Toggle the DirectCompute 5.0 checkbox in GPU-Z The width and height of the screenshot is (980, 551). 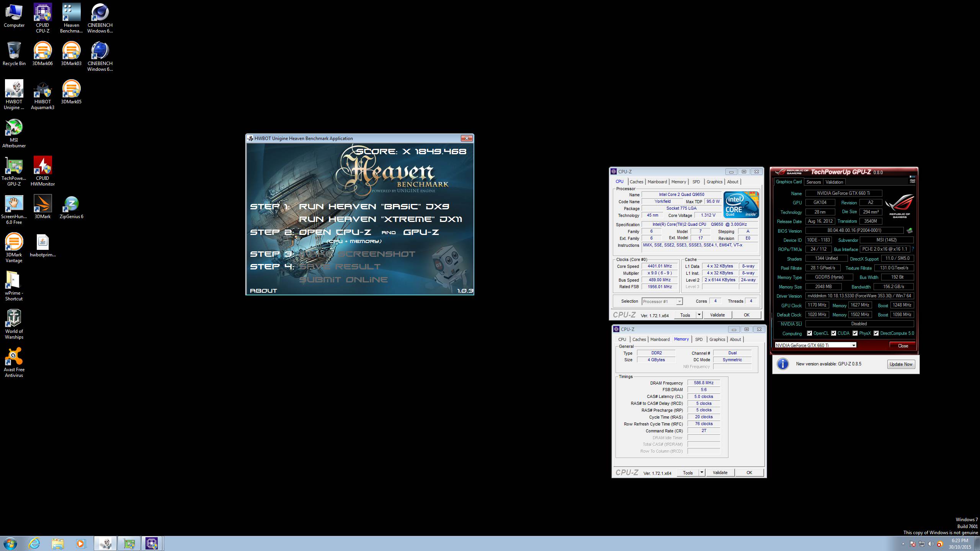coord(876,333)
